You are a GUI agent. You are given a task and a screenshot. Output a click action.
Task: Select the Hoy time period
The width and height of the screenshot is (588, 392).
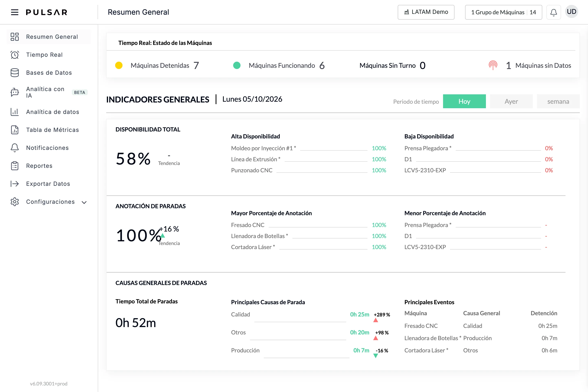pos(464,101)
